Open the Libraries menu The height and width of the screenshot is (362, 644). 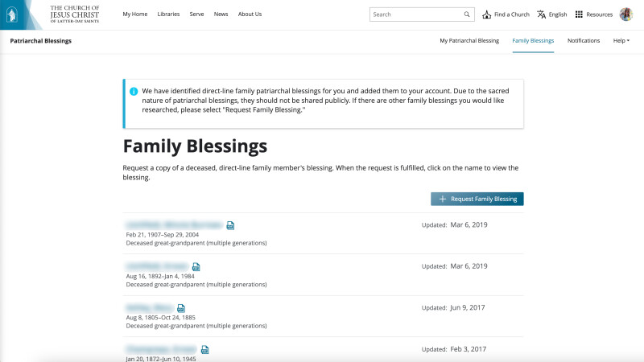point(168,14)
